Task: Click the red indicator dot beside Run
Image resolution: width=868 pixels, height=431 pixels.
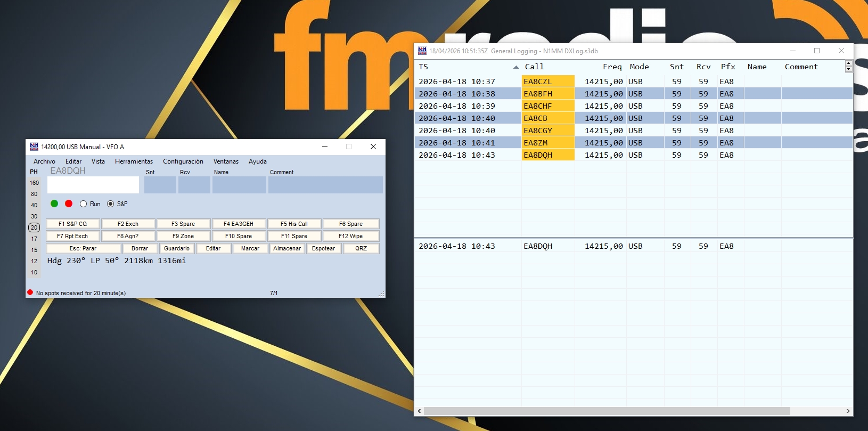Action: (x=69, y=204)
